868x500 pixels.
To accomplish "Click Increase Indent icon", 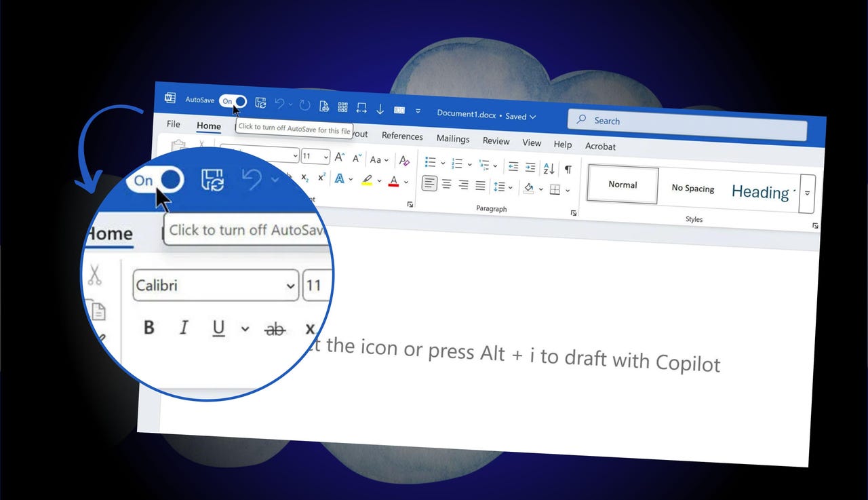I will pyautogui.click(x=530, y=167).
